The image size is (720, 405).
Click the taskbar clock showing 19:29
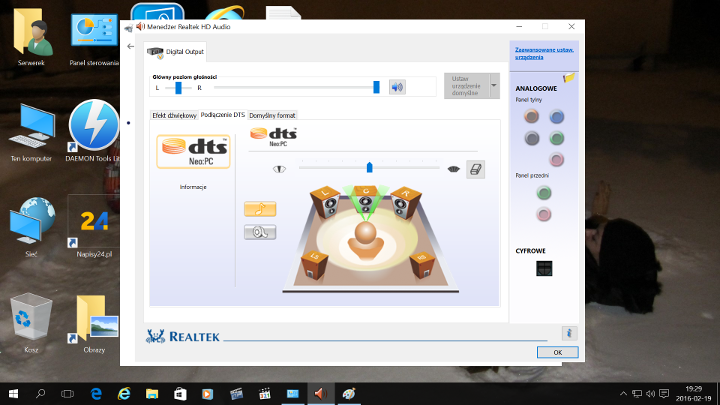[x=694, y=394]
